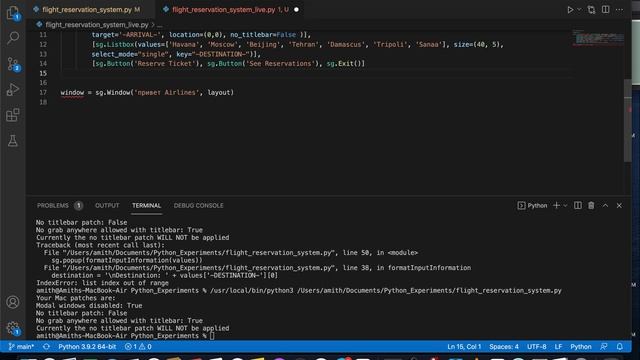Open the Source Control view
This screenshot has height=360, width=640.
click(x=13, y=64)
